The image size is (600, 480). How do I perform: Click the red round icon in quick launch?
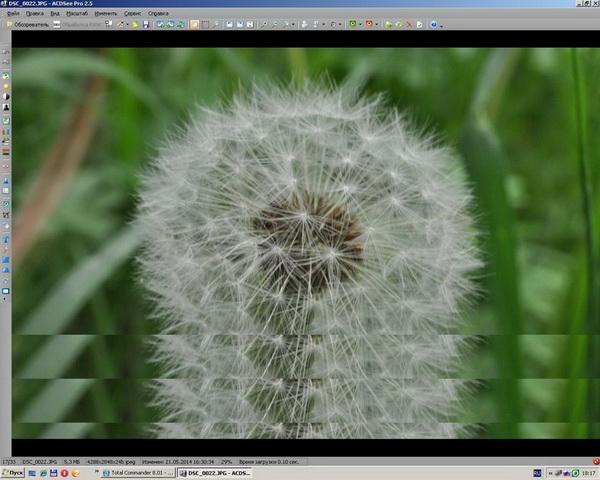[64, 473]
